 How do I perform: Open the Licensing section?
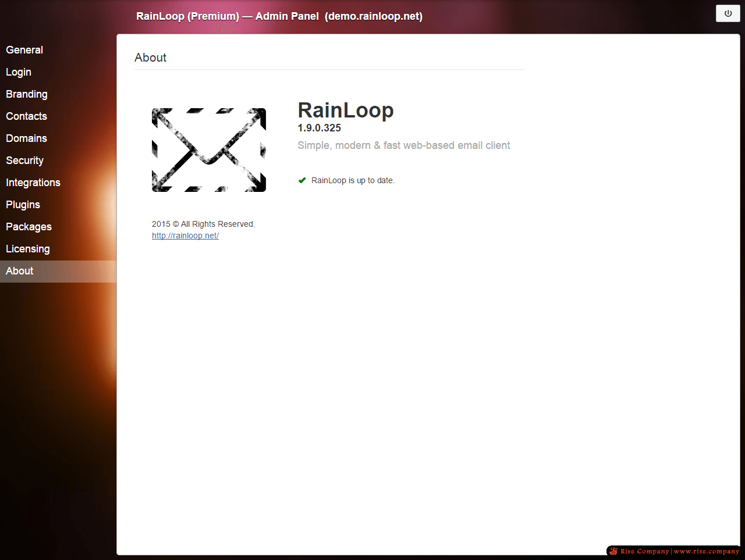58,249
